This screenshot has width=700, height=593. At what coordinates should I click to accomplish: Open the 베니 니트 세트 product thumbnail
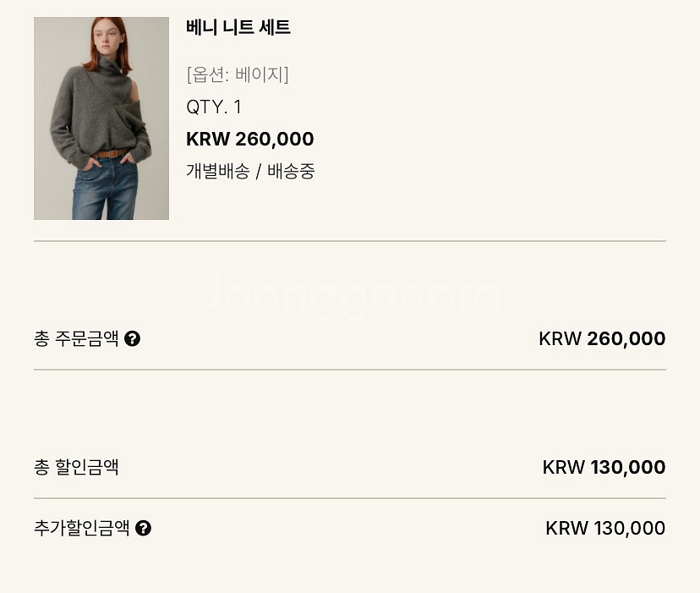click(101, 118)
